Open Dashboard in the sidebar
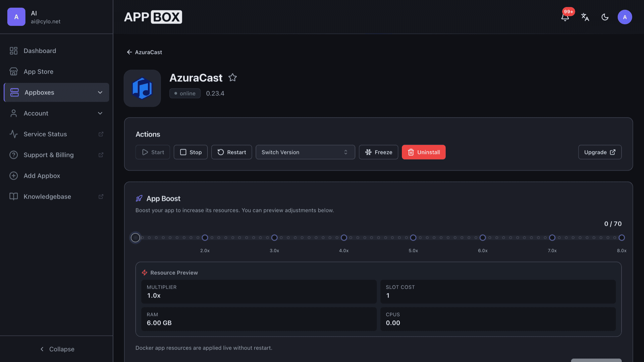Image resolution: width=644 pixels, height=362 pixels. click(56, 51)
